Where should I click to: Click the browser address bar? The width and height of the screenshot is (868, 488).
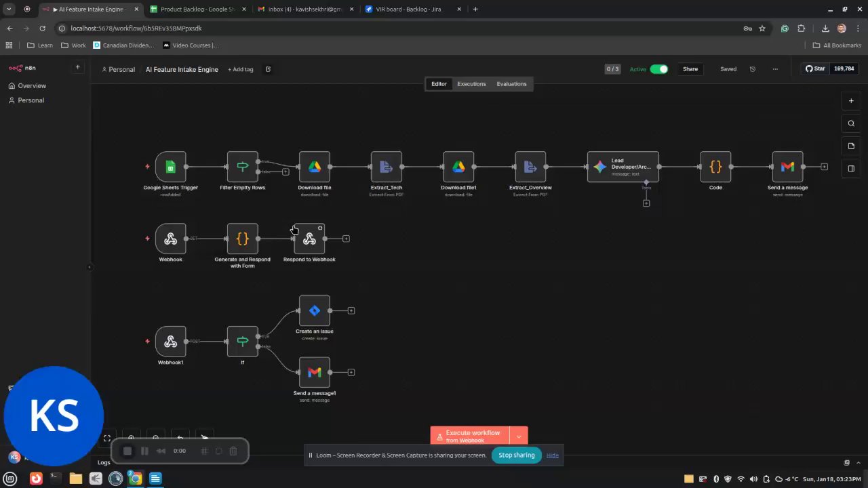pos(400,28)
